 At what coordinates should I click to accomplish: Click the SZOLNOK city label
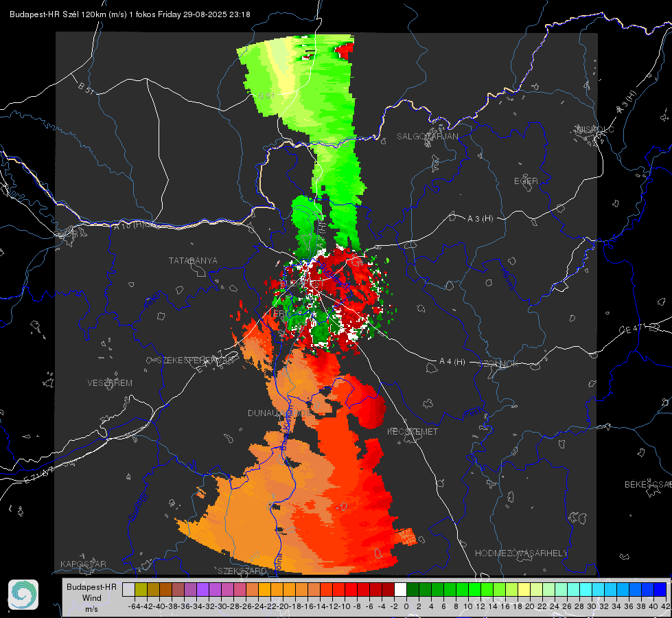tap(498, 363)
